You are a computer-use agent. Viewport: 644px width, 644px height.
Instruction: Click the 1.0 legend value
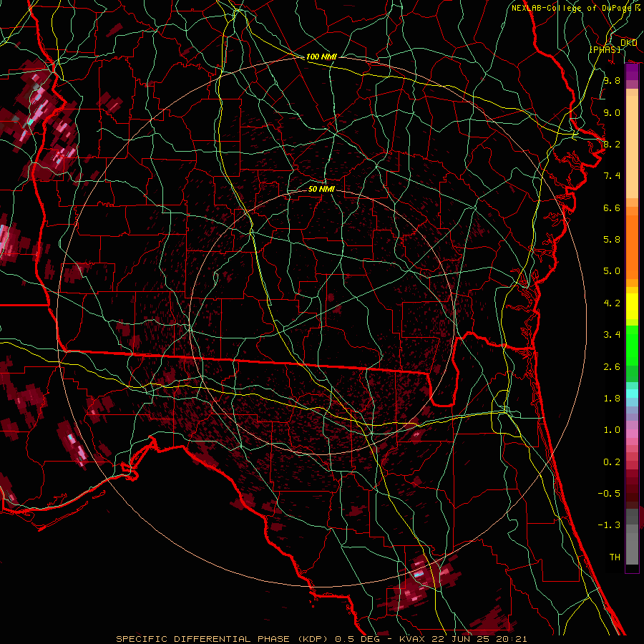pos(612,430)
